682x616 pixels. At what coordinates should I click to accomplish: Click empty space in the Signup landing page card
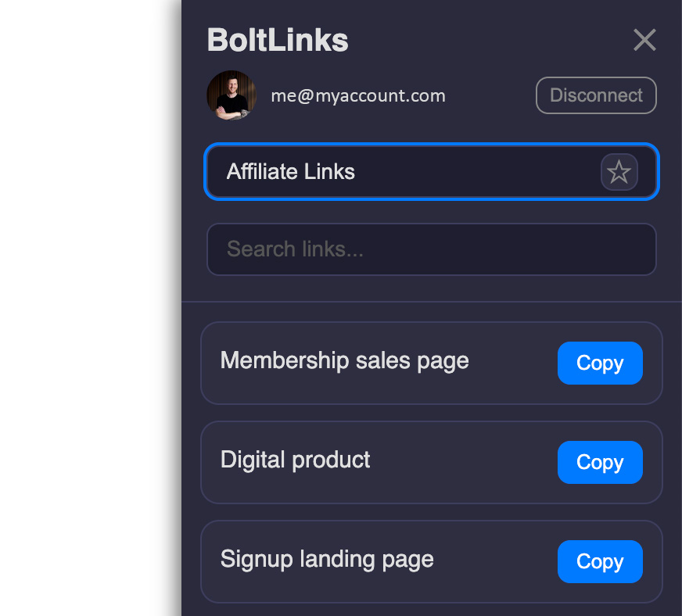tap(496, 561)
